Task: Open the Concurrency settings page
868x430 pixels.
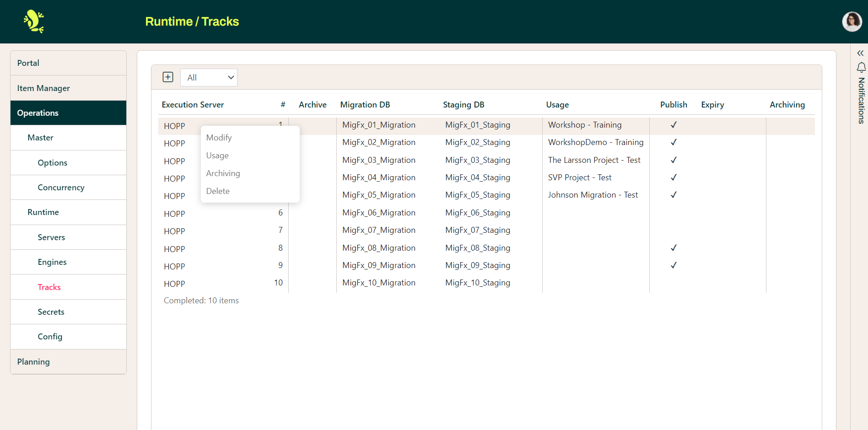Action: [x=61, y=187]
